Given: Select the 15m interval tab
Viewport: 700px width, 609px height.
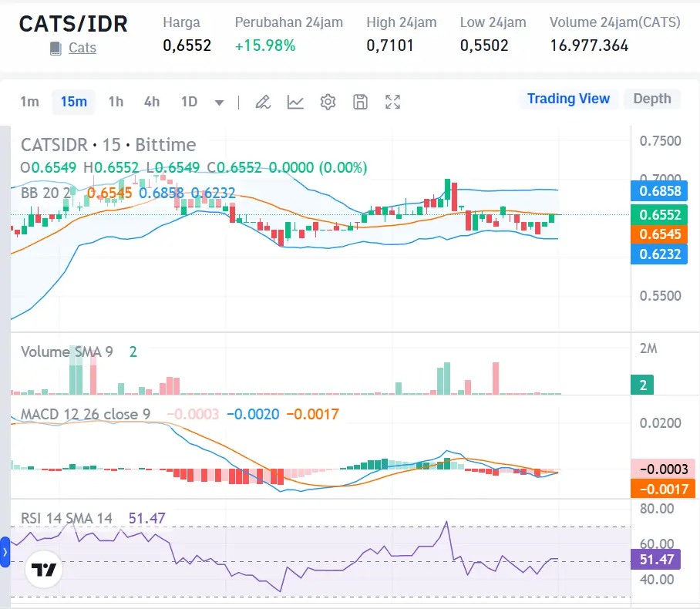Looking at the screenshot, I should click(x=73, y=101).
